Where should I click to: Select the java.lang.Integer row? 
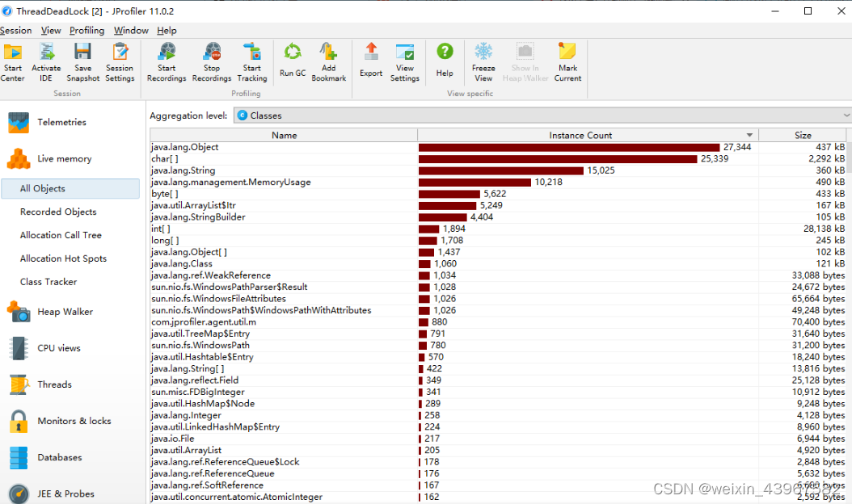point(498,415)
